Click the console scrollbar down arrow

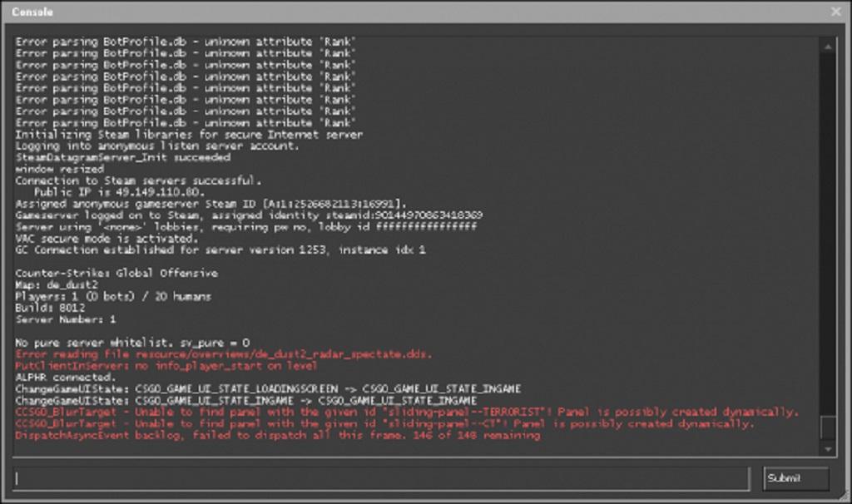[x=828, y=449]
